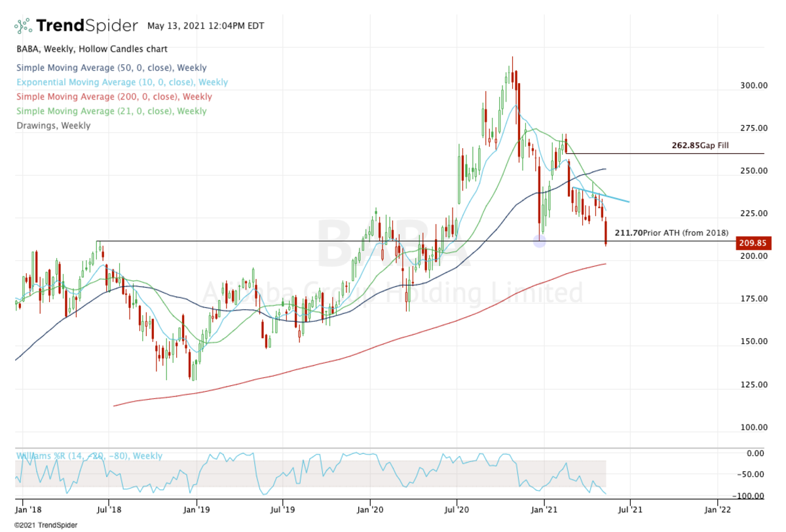This screenshot has height=532, width=786.
Task: Toggle the Exponential Moving Average 10 legend
Action: [x=122, y=83]
